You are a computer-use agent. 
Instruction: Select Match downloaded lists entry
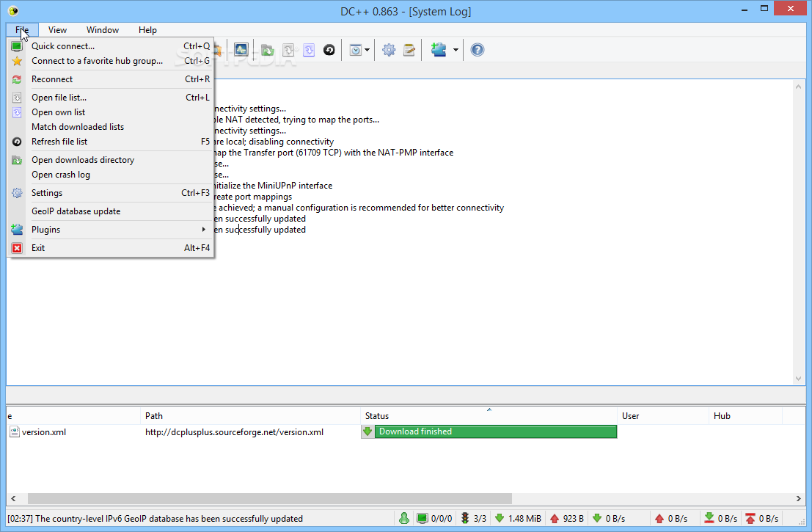[110, 127]
